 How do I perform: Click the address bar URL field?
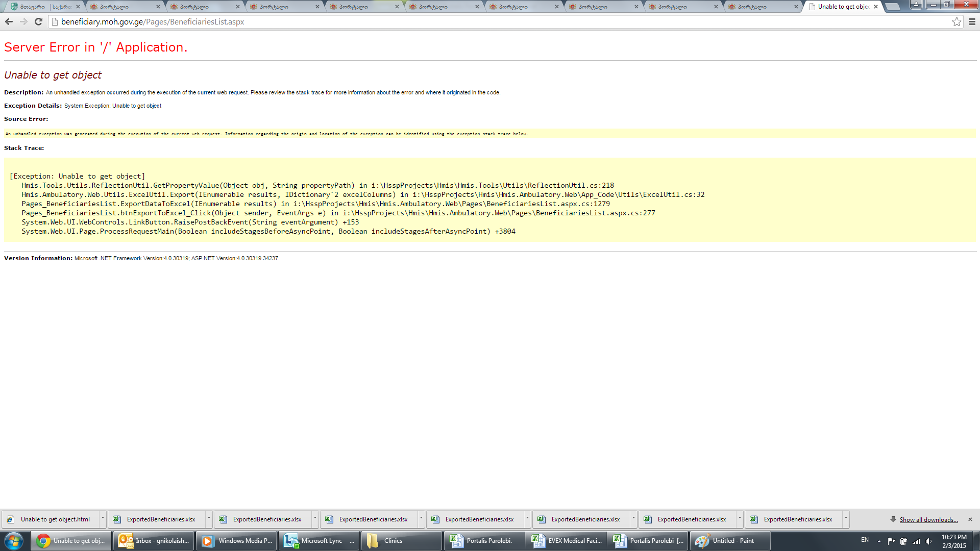point(500,22)
